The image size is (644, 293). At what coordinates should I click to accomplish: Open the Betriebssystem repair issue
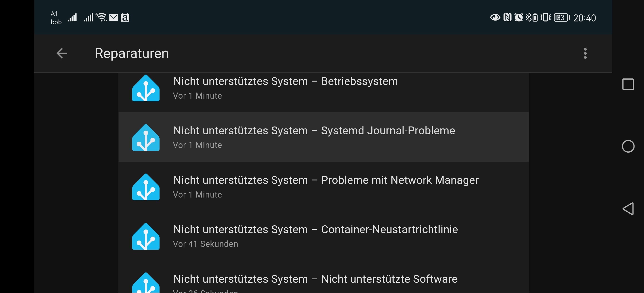323,88
